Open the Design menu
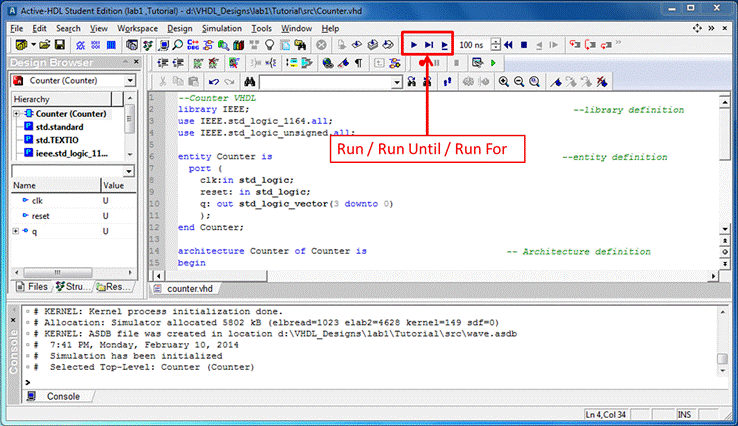This screenshot has height=426, width=738. [180, 29]
